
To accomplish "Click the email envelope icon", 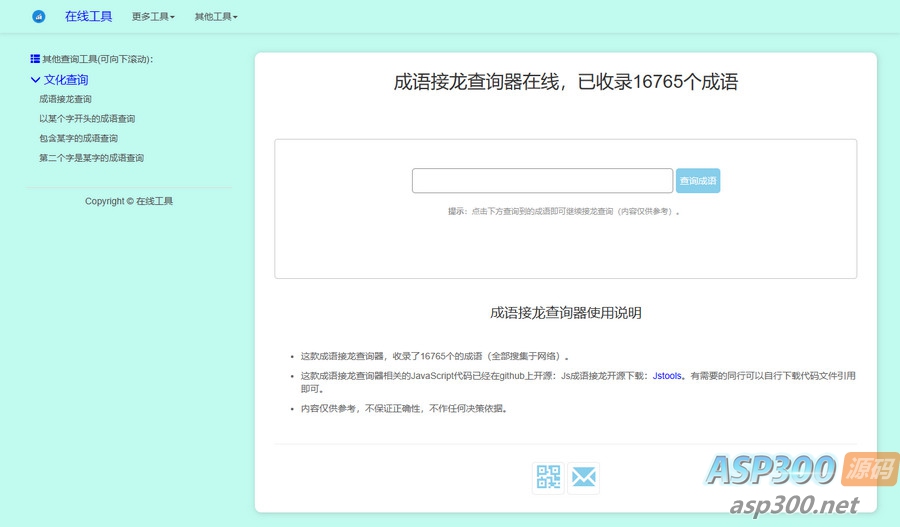I will click(x=583, y=478).
